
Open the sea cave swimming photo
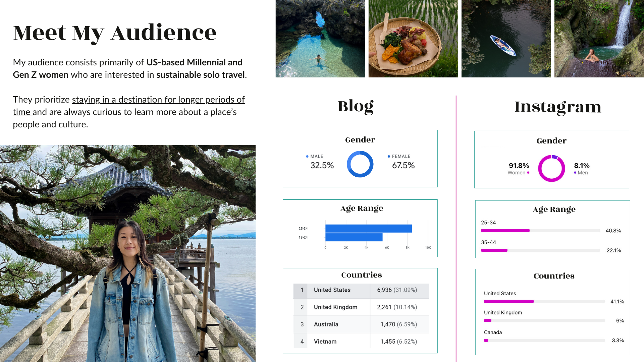click(x=320, y=39)
